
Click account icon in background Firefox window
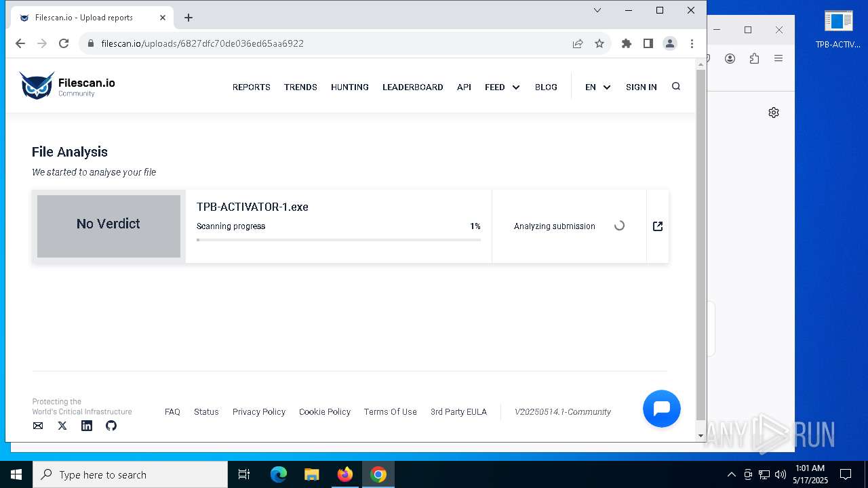(x=730, y=58)
